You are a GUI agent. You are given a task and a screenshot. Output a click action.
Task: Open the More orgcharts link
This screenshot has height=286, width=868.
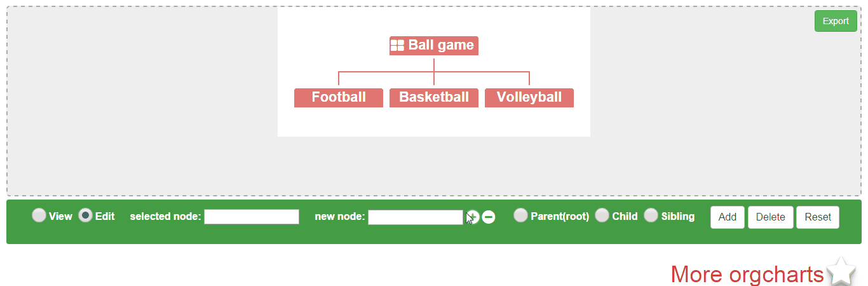(x=747, y=275)
